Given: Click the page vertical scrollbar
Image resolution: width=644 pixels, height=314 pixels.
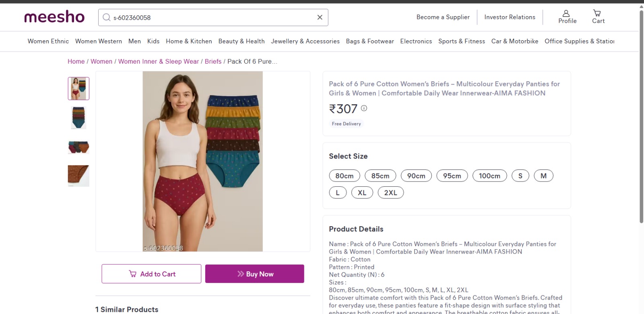Looking at the screenshot, I should 641,117.
